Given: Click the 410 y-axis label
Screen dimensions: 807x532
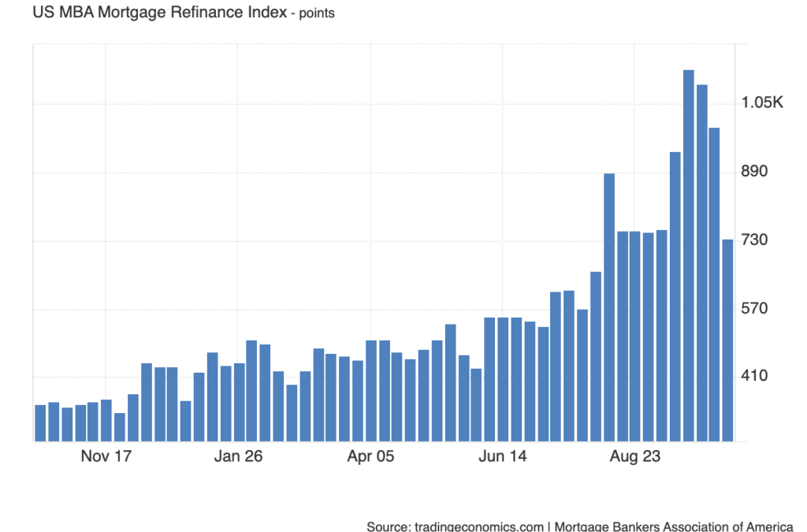Looking at the screenshot, I should coord(757,377).
